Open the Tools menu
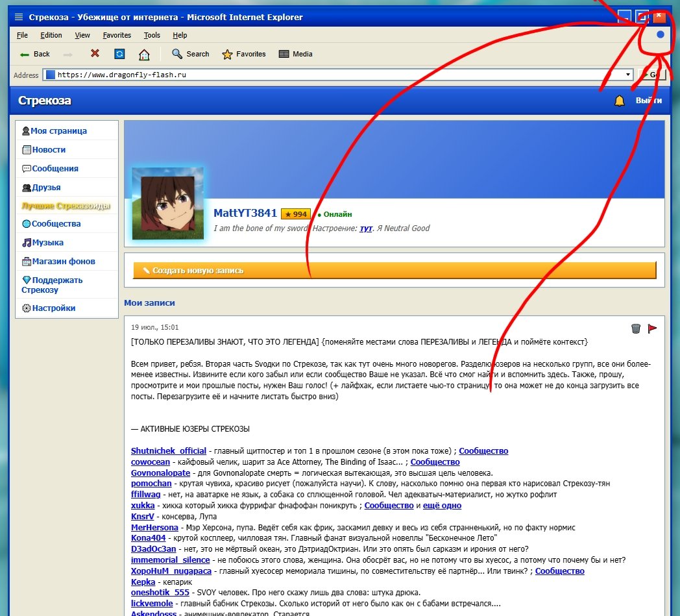 click(152, 35)
